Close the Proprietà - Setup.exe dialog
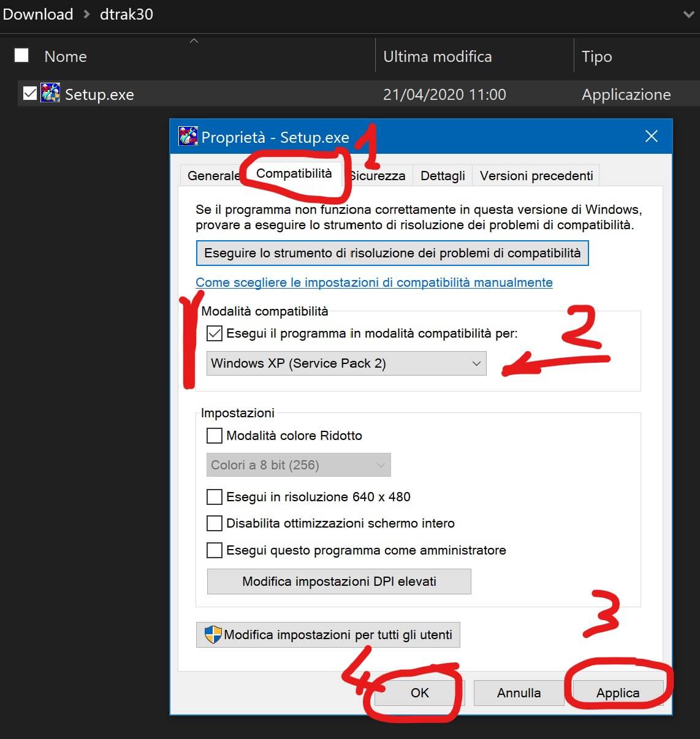The height and width of the screenshot is (739, 700). 652,137
